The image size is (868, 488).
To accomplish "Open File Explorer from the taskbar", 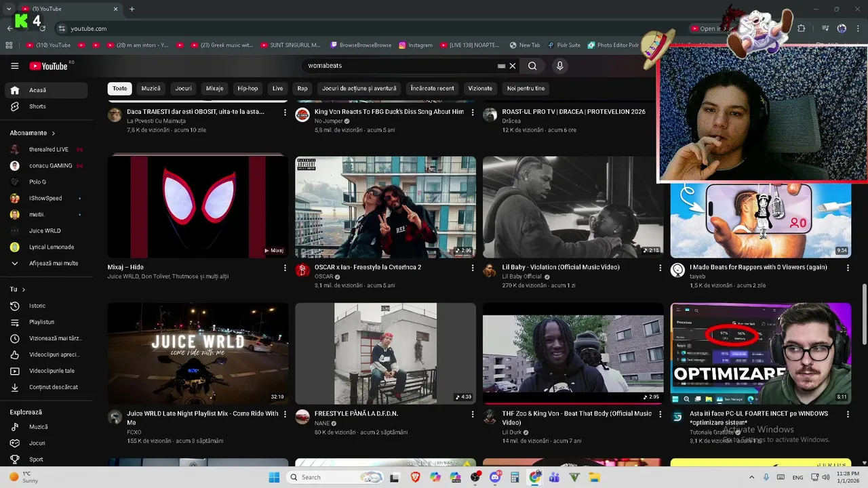I will pos(594,477).
